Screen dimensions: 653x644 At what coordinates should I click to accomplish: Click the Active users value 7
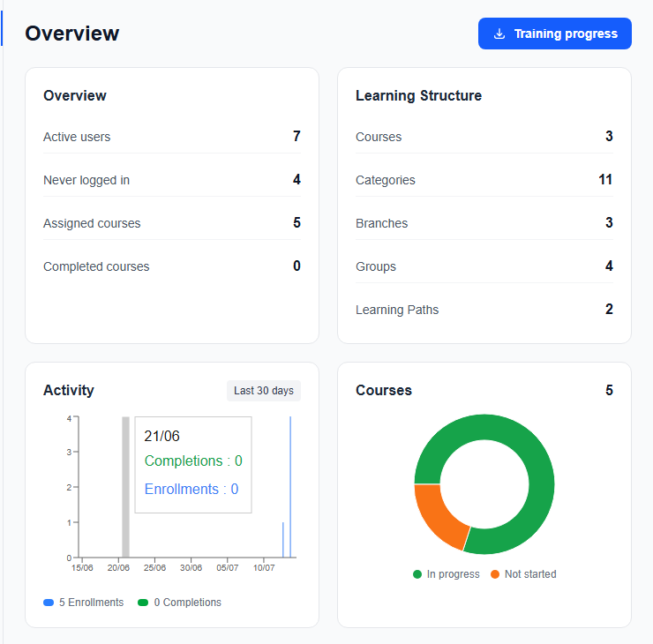coord(296,136)
